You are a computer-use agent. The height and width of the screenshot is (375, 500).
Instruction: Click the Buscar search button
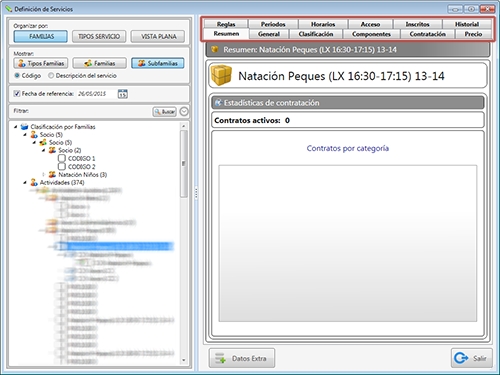click(164, 112)
